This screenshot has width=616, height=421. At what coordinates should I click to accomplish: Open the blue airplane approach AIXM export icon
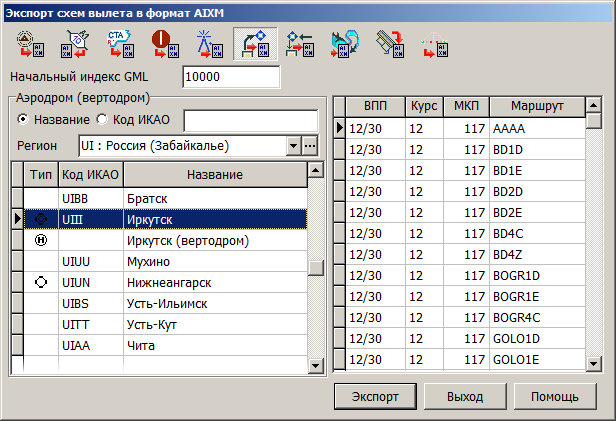click(x=345, y=44)
